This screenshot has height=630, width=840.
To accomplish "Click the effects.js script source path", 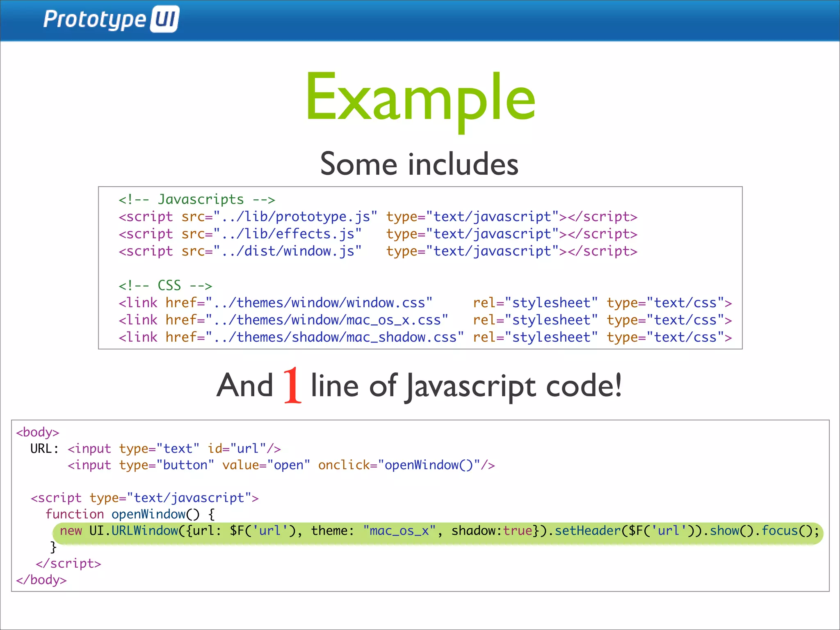I will [287, 234].
